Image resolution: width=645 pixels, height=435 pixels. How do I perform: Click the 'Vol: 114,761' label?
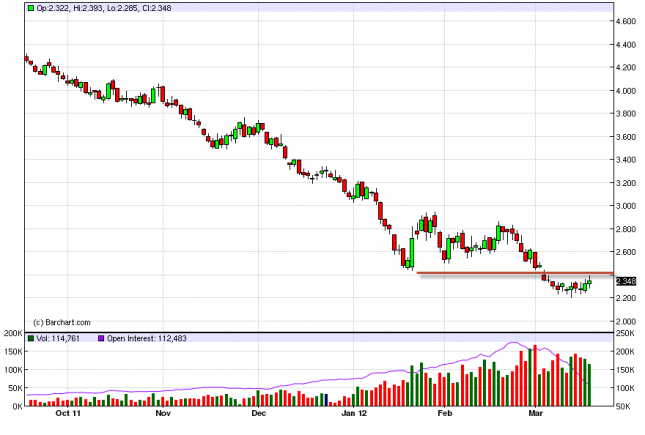(x=58, y=338)
